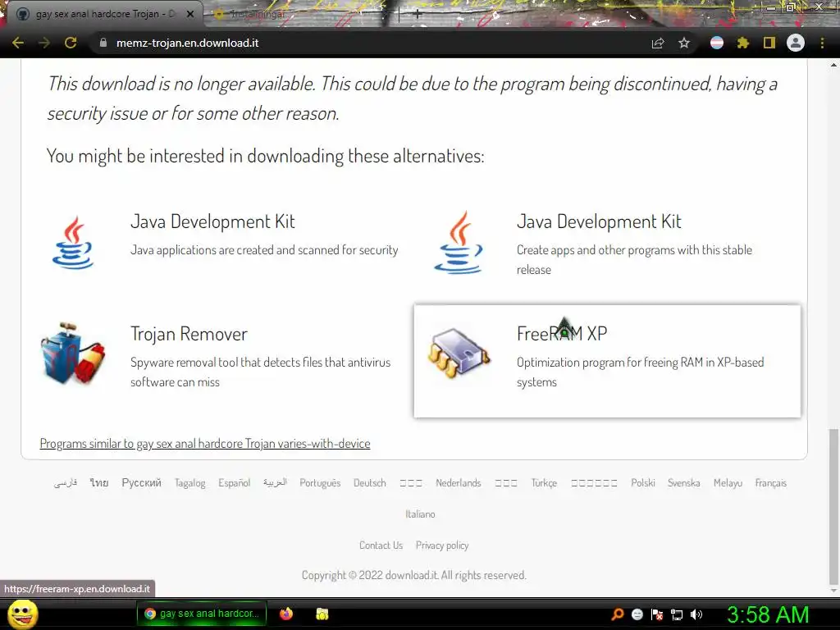Open a new tab with the plus button
840x630 pixels.
coord(418,15)
